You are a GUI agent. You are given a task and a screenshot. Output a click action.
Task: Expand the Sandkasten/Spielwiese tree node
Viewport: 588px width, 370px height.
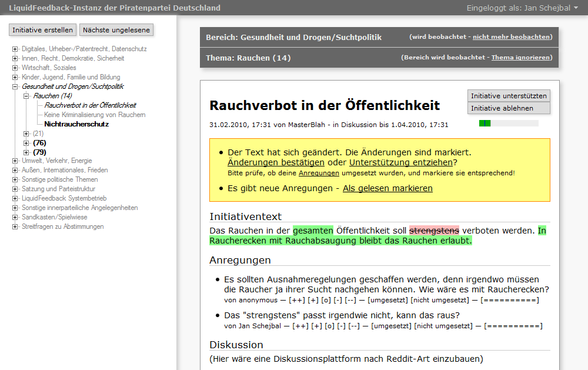[x=15, y=217]
